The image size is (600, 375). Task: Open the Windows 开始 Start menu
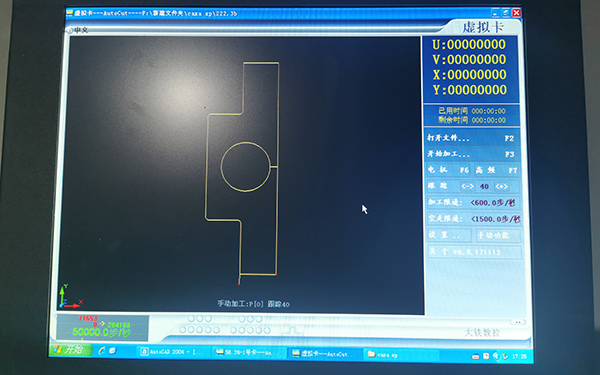[x=71, y=349]
